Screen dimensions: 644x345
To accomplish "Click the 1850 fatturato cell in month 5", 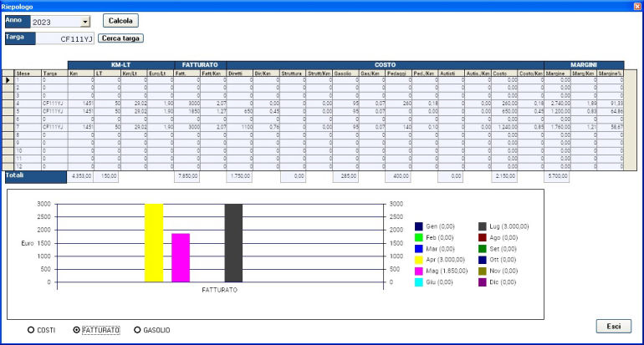I will coord(187,111).
